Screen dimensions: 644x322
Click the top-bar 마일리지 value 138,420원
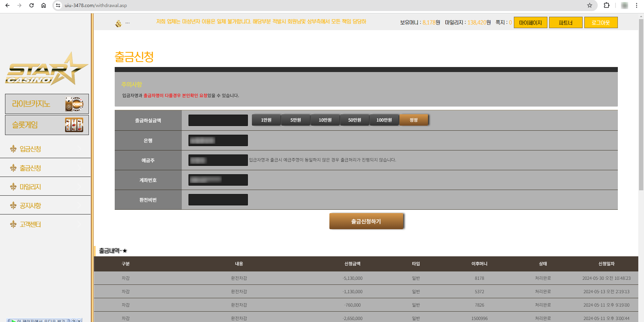479,22
